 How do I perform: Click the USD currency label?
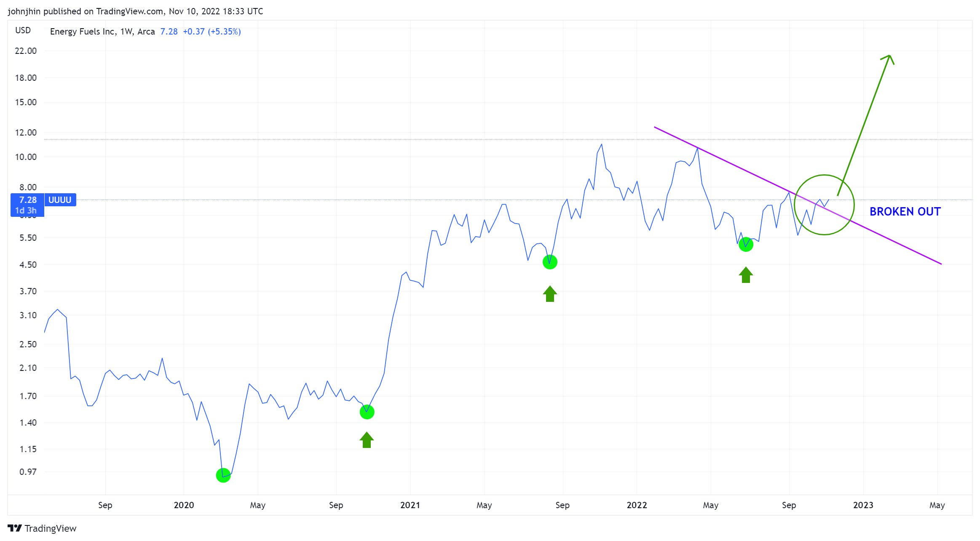pos(23,30)
